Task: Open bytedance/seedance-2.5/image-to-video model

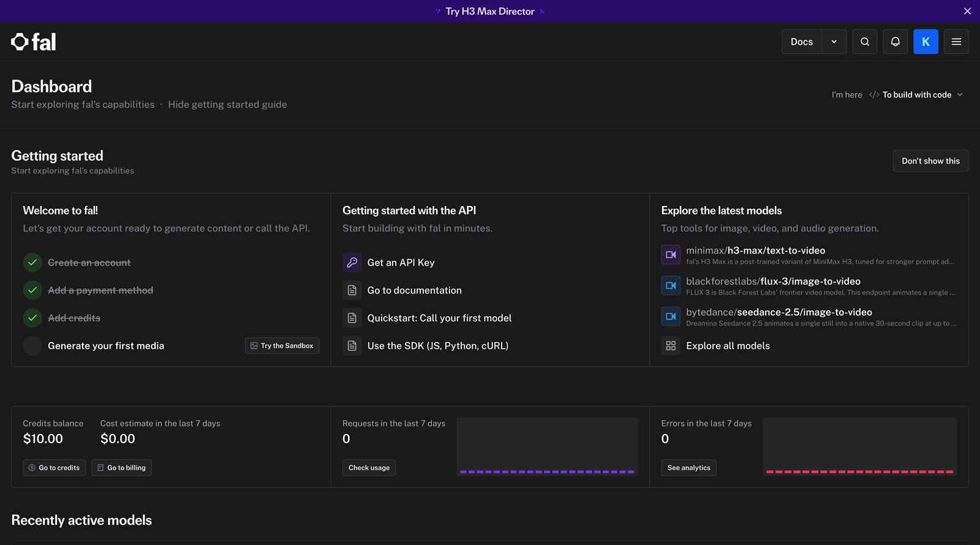Action: pyautogui.click(x=779, y=312)
